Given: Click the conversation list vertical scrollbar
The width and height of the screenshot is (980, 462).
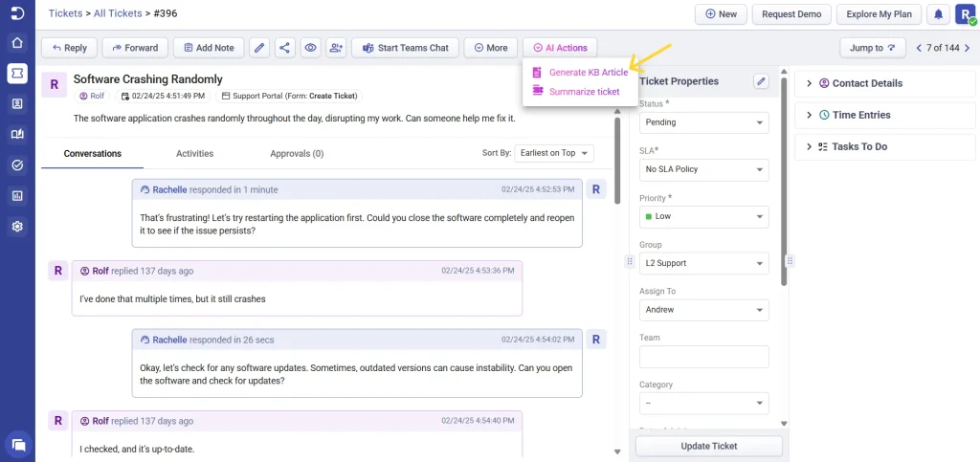Looking at the screenshot, I should pyautogui.click(x=617, y=161).
